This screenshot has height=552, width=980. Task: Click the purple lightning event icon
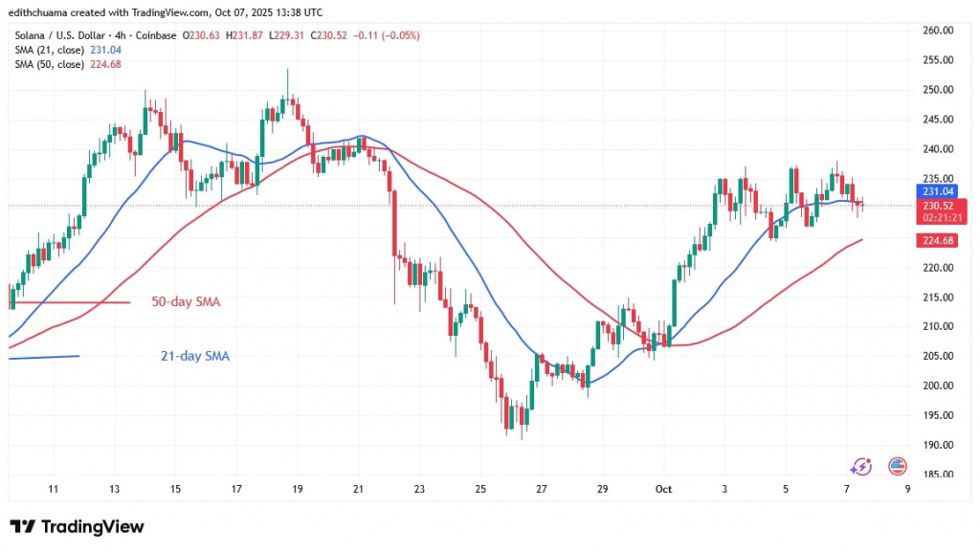pos(861,466)
